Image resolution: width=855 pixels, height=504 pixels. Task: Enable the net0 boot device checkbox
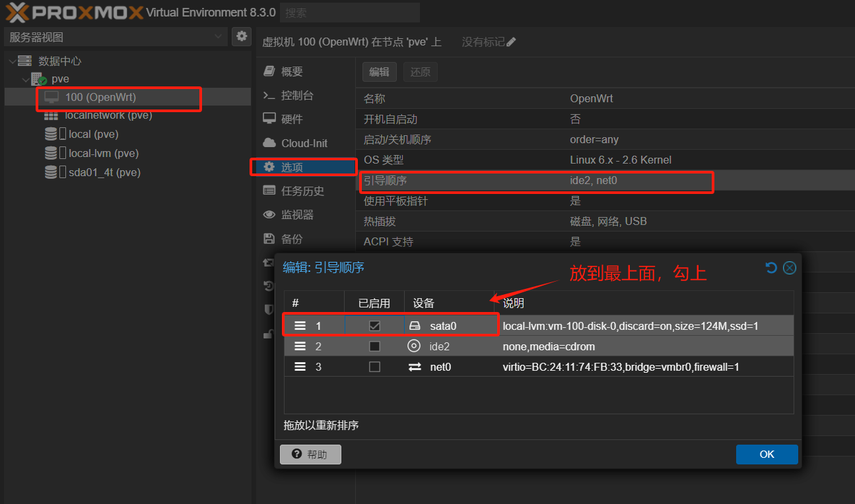coord(374,367)
